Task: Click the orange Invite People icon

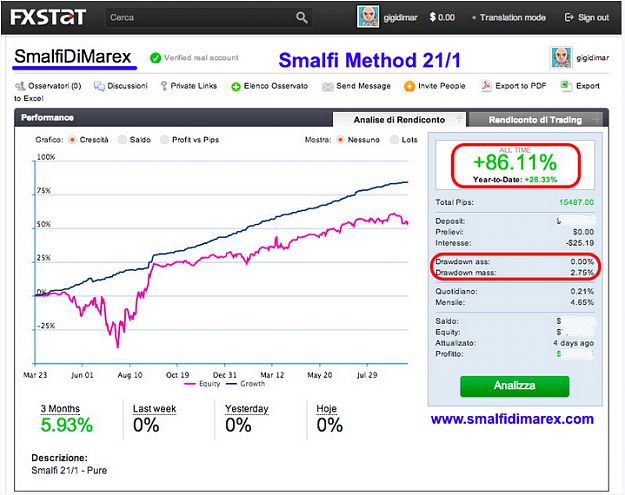Action: pyautogui.click(x=409, y=86)
